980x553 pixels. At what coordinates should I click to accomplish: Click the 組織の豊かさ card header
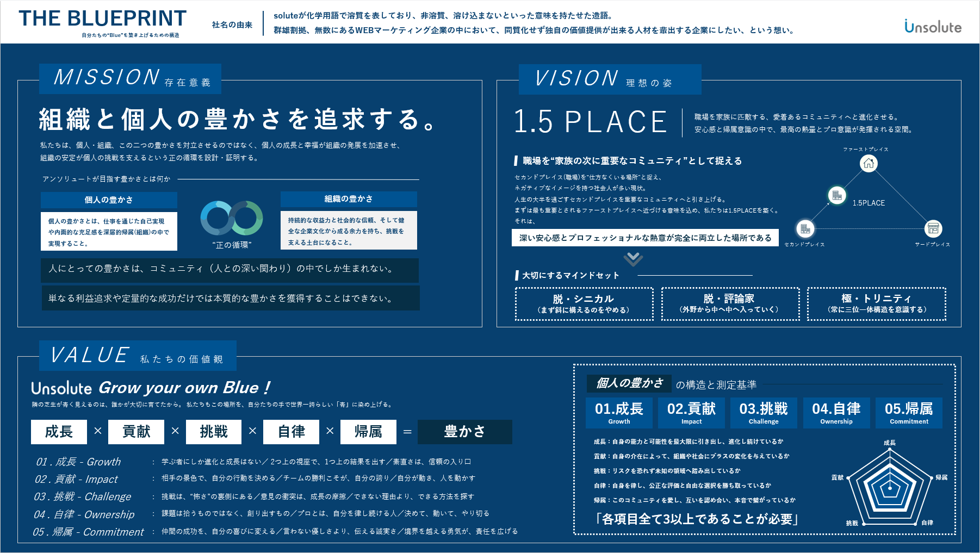(x=349, y=199)
